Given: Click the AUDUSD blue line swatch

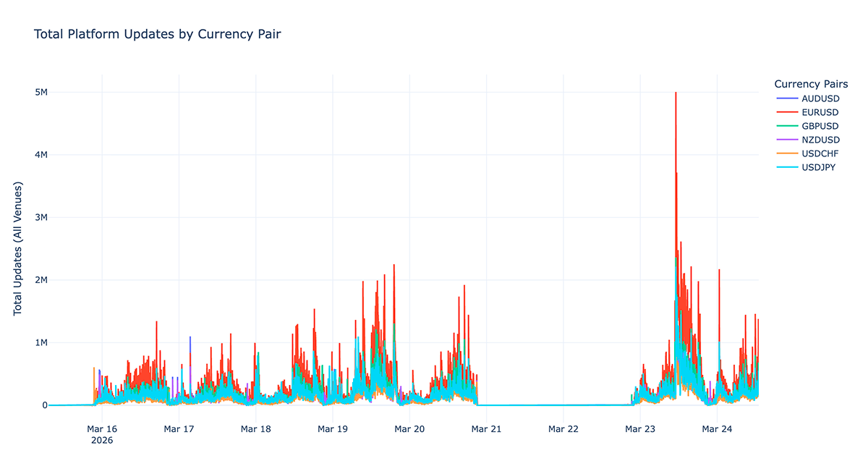Looking at the screenshot, I should [786, 98].
